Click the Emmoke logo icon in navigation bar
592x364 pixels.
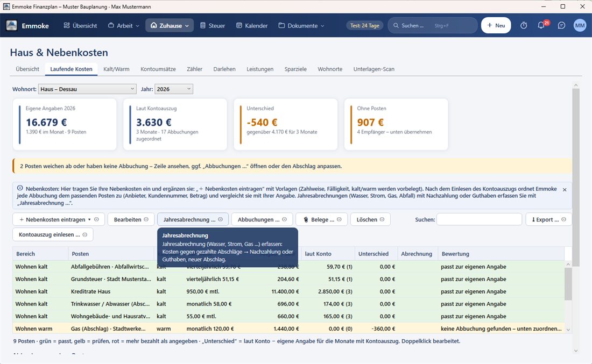(12, 26)
